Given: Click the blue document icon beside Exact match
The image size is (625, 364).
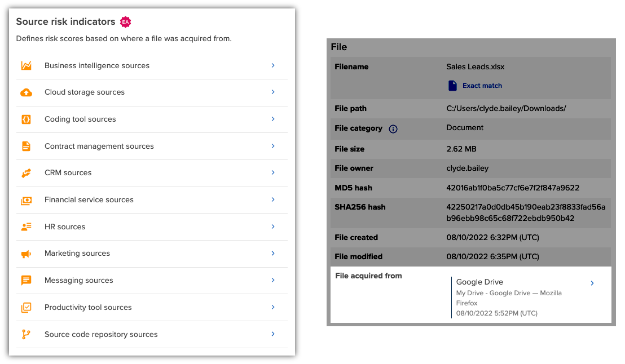Looking at the screenshot, I should coord(453,85).
